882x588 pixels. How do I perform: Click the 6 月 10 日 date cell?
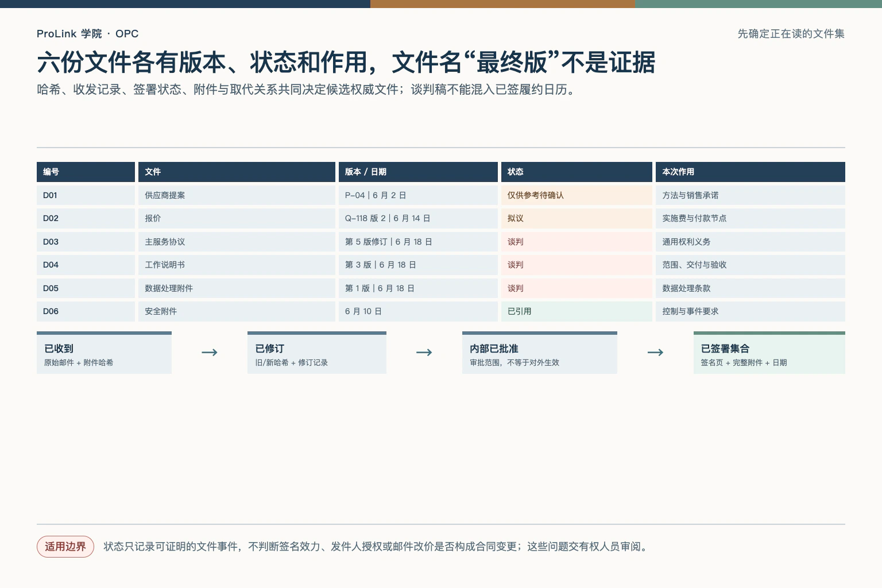point(418,311)
